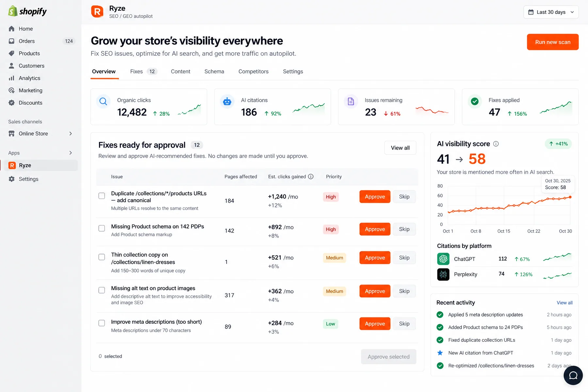588x392 pixels.
Task: Click check icon beside Applied 5 meta description updates
Action: 440,315
